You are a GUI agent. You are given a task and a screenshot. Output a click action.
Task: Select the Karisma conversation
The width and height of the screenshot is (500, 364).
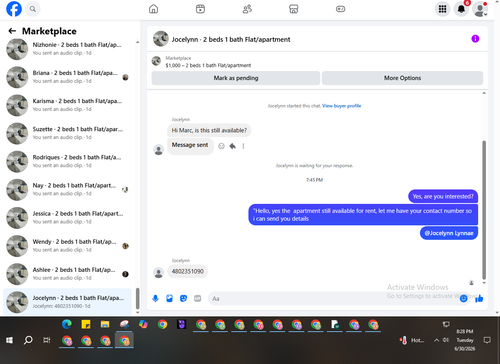(67, 105)
